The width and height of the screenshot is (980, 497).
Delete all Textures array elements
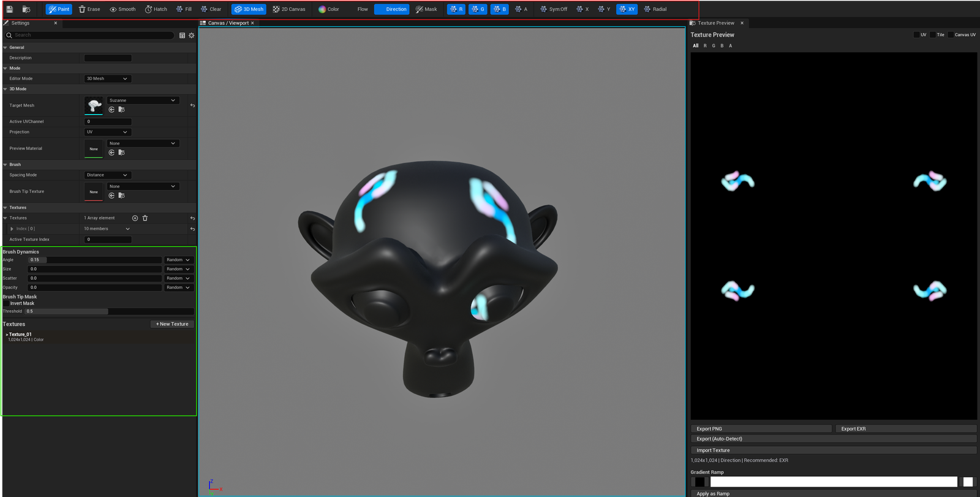pos(145,218)
